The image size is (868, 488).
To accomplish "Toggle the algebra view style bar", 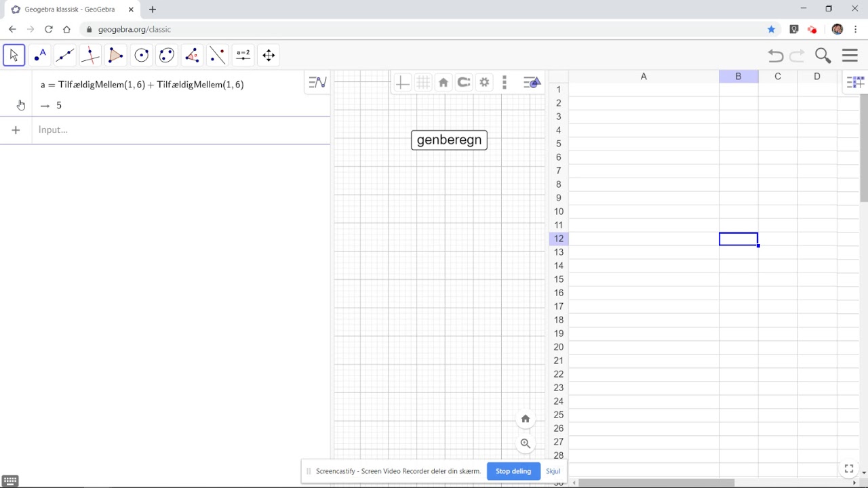I will click(x=317, y=83).
